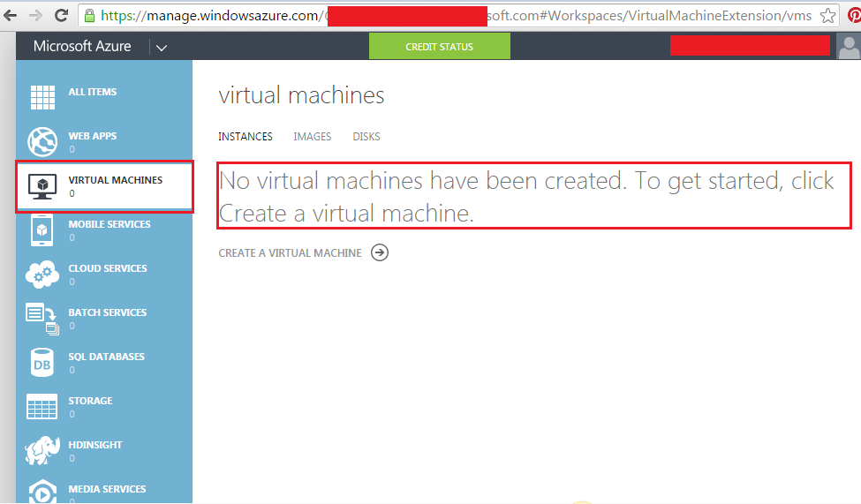
Task: Select the Storage menu label
Action: tap(90, 401)
